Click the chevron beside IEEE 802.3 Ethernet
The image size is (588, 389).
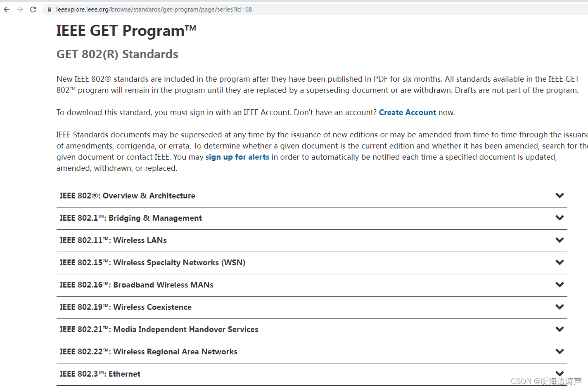pyautogui.click(x=560, y=373)
